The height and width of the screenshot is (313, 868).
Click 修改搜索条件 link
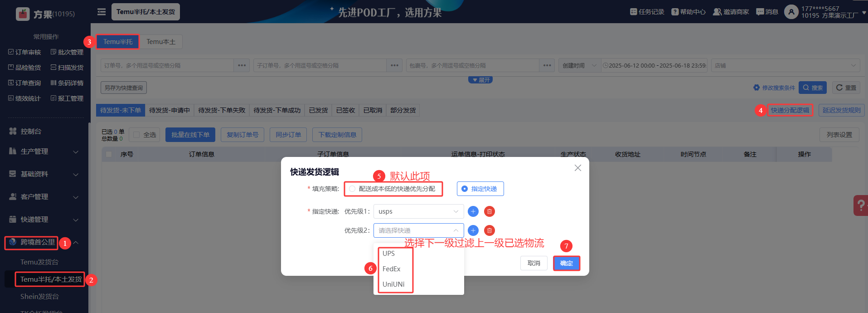coord(774,88)
